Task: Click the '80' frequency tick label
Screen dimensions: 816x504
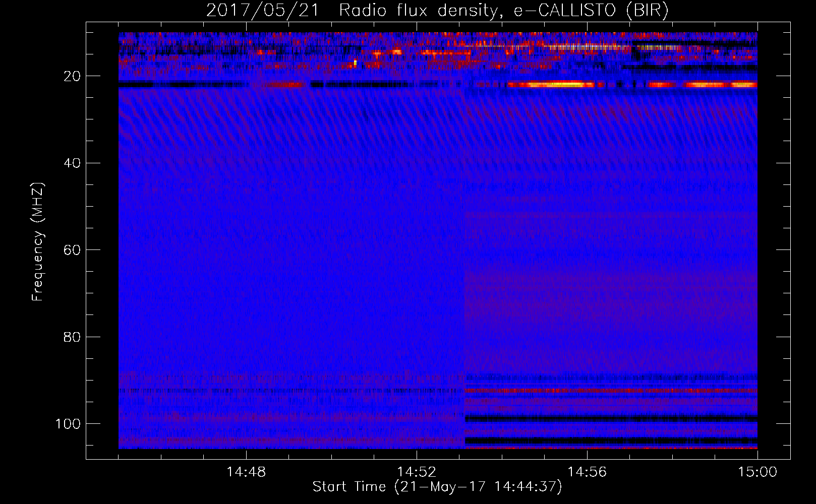Action: [72, 337]
